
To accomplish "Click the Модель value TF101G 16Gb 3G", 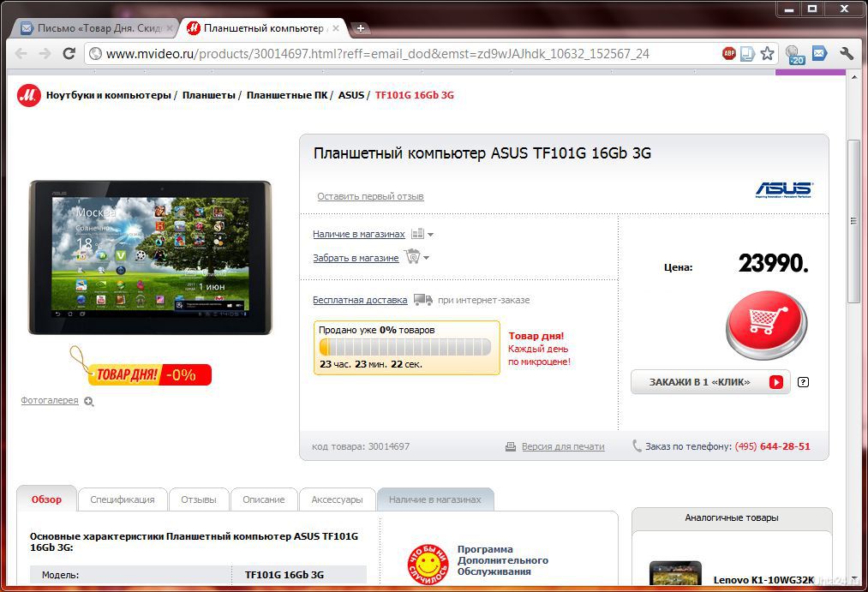I will pos(284,575).
